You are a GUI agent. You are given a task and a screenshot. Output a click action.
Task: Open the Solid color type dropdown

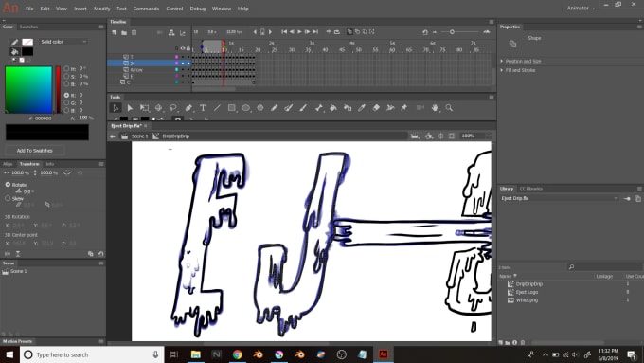[x=63, y=42]
